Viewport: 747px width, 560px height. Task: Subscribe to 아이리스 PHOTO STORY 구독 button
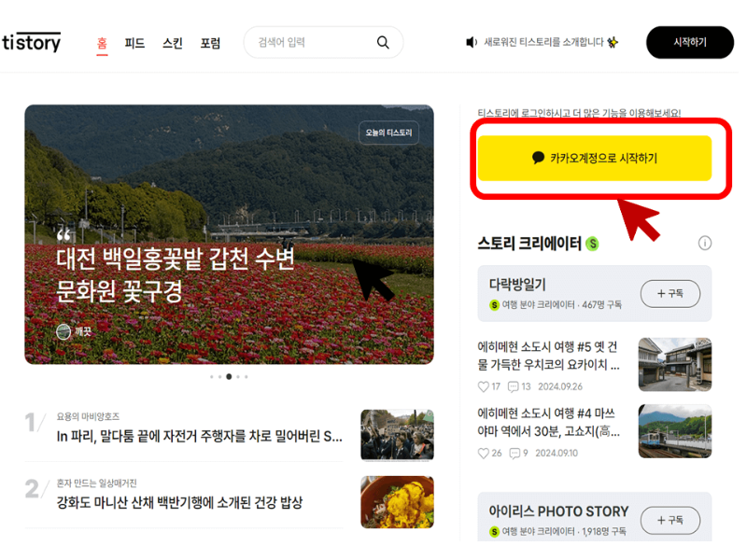point(670,520)
